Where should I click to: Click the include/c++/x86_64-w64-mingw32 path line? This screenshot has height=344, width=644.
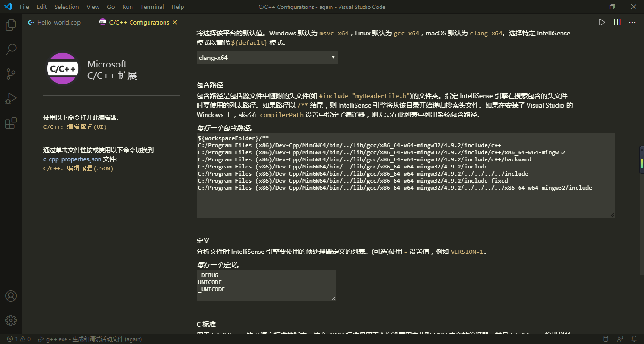point(381,152)
